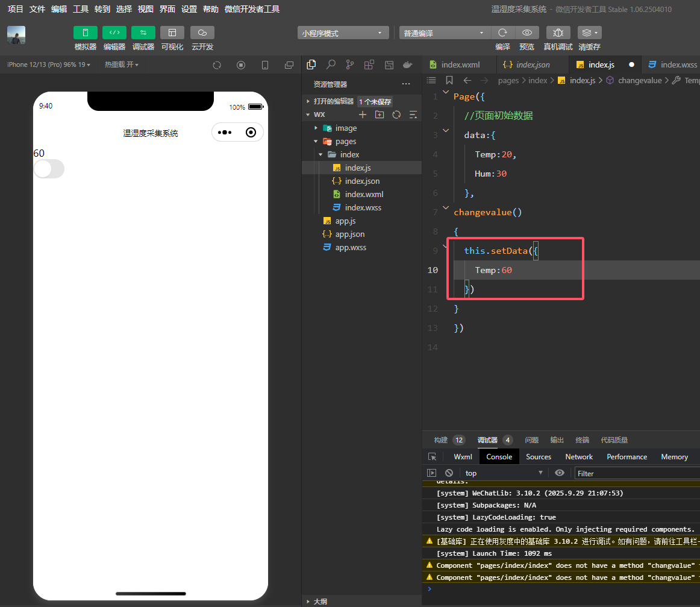Click the Compile refresh icon
This screenshot has height=607, width=700.
pos(502,33)
